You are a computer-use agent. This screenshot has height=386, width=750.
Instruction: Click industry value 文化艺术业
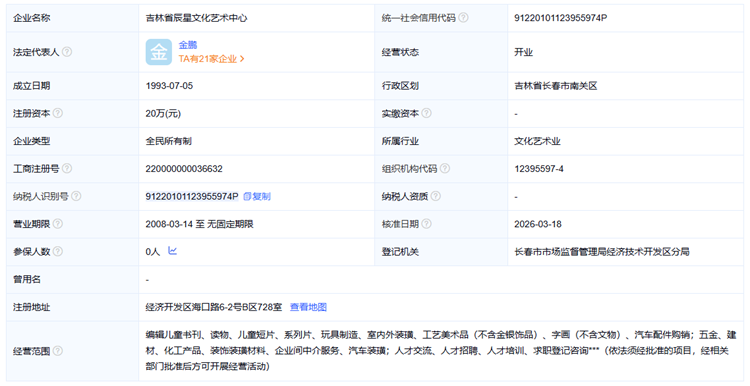[x=537, y=141]
